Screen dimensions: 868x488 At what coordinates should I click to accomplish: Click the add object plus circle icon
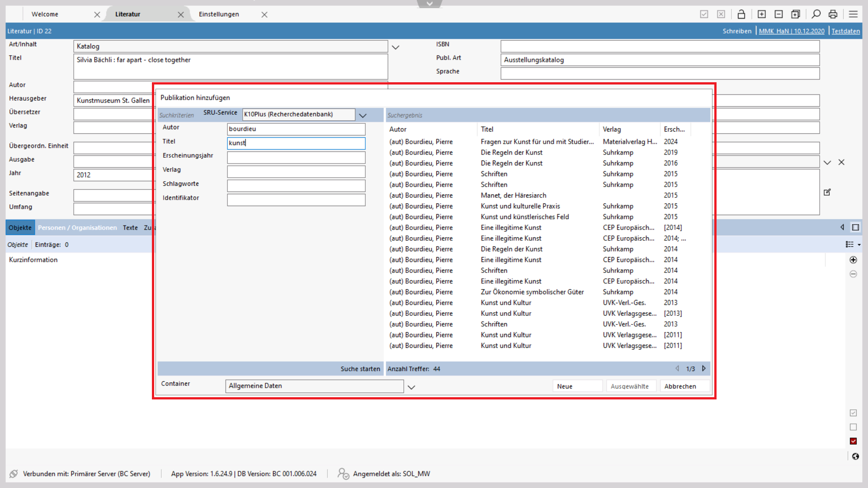pos(853,260)
